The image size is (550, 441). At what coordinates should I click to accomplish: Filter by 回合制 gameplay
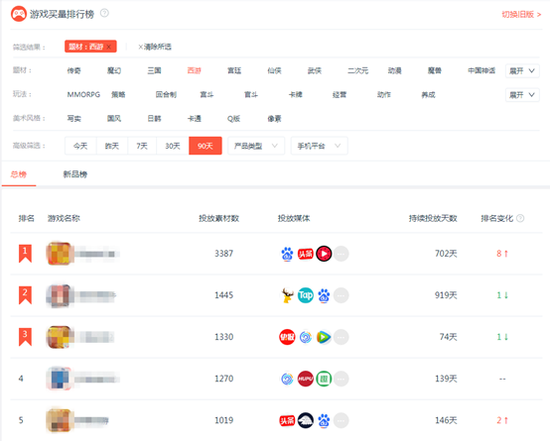[x=166, y=94]
